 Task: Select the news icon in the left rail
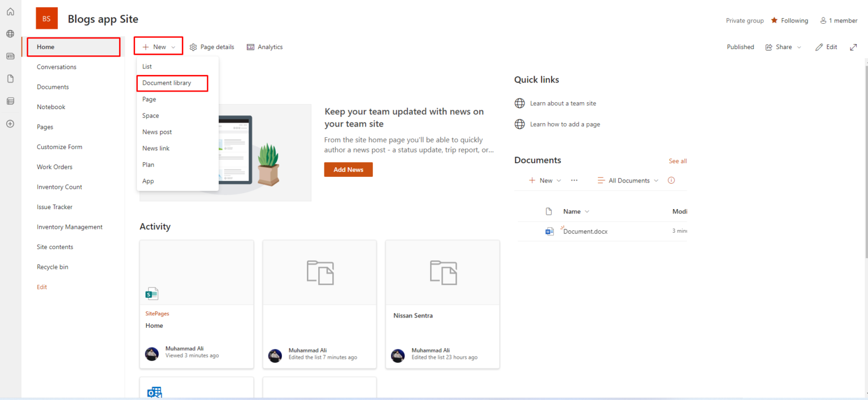(x=10, y=56)
